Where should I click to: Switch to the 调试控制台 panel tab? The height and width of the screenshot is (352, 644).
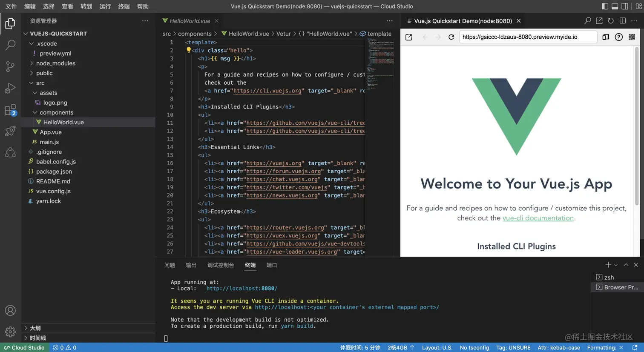pyautogui.click(x=221, y=265)
